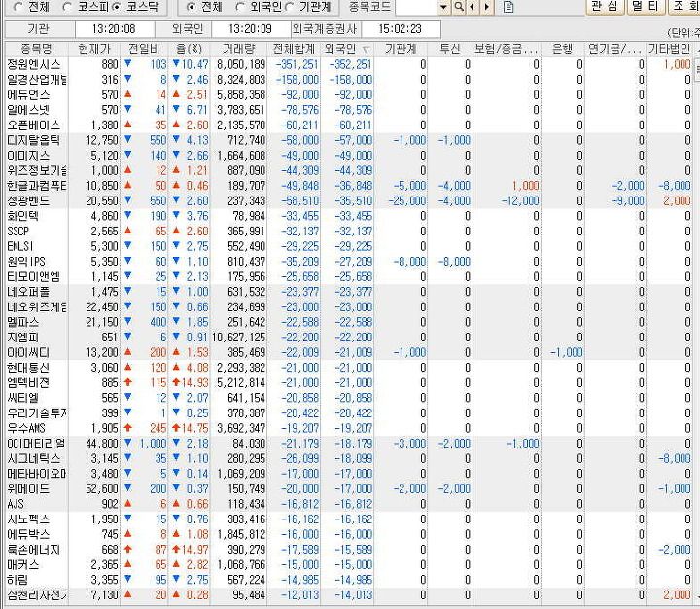Click the previous stock left arrow
Image resolution: width=700 pixels, height=609 pixels.
coord(472,7)
